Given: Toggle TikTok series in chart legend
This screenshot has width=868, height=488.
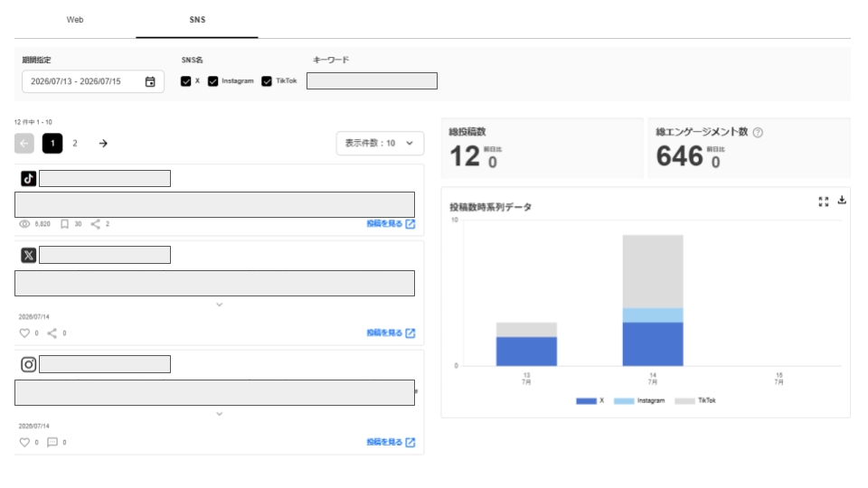Looking at the screenshot, I should tap(695, 400).
